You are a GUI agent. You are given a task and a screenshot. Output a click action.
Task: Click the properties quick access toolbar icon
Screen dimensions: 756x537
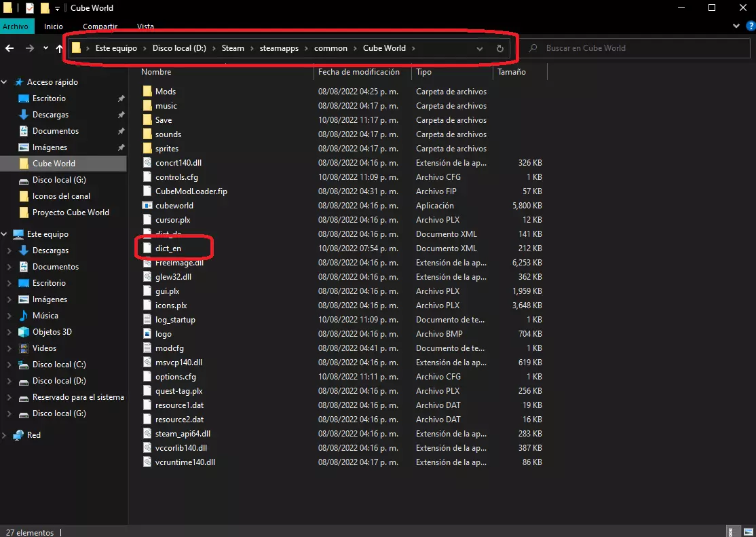[x=30, y=7]
